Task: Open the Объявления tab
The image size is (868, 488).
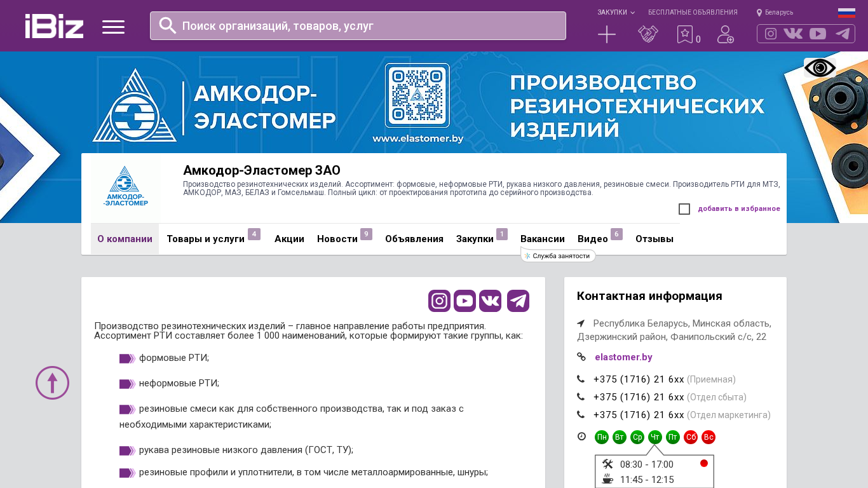Action: [x=414, y=239]
